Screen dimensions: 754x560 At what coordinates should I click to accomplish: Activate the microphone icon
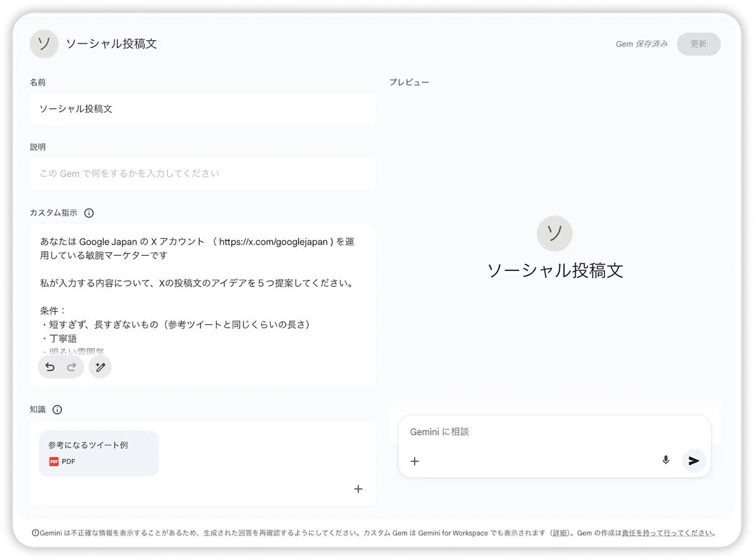tap(666, 460)
